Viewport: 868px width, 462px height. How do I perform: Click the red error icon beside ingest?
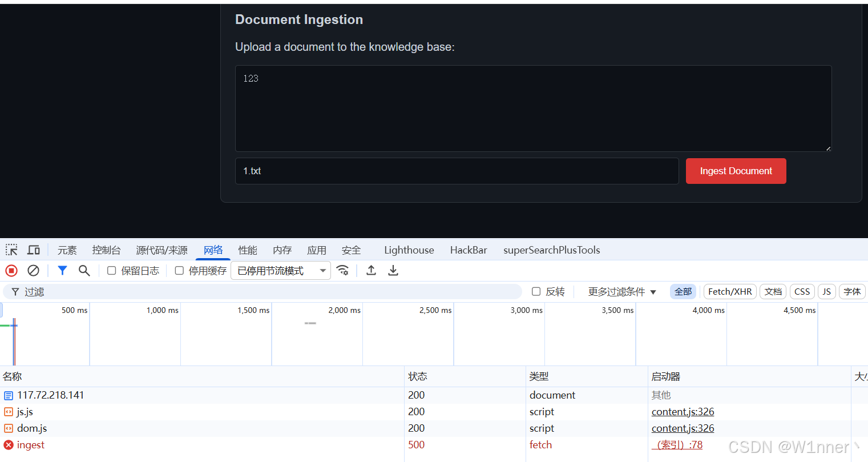point(9,445)
